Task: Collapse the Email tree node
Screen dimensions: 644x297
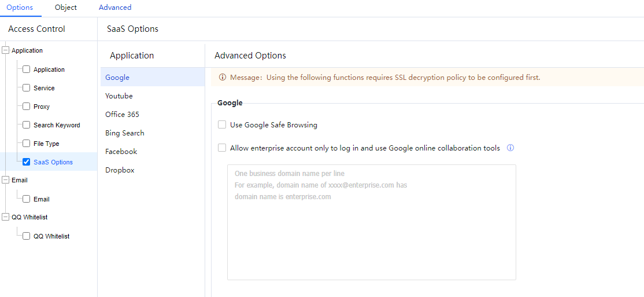Action: point(6,180)
